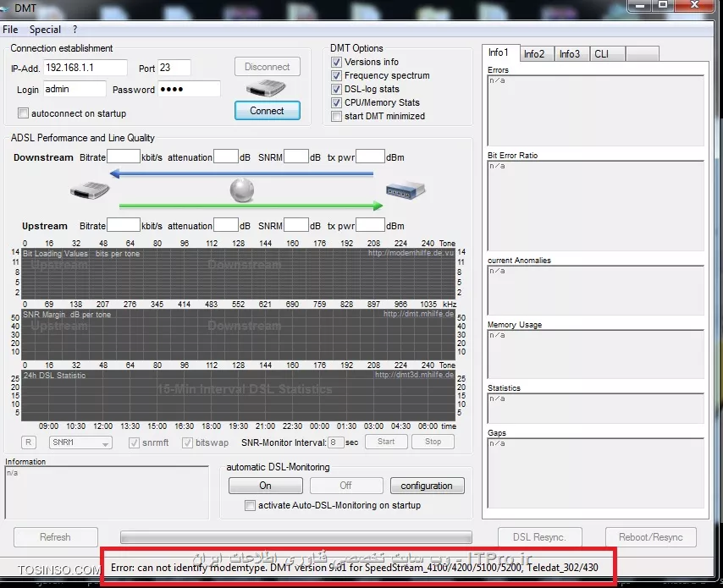723x588 pixels.
Task: Open the SNRM dropdown
Action: [x=80, y=442]
